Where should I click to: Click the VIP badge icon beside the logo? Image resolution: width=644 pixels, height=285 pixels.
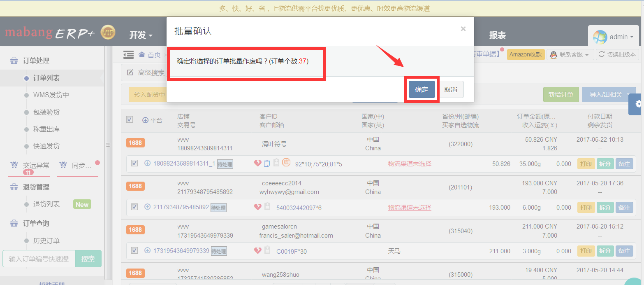click(x=108, y=33)
